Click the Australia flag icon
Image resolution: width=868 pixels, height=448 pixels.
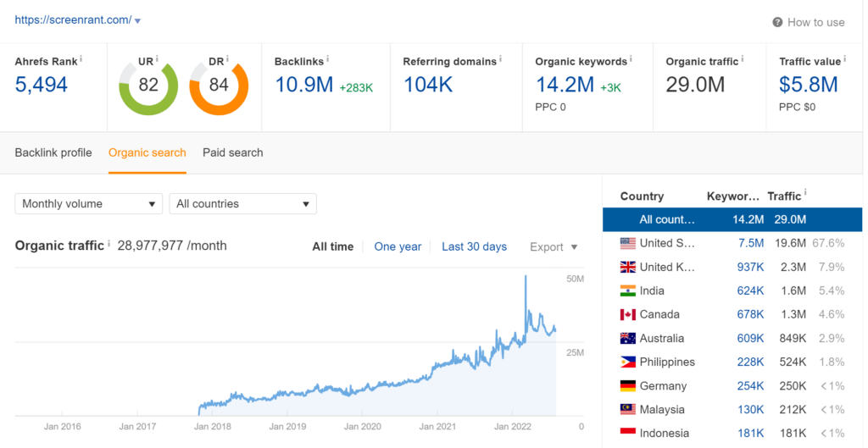(628, 339)
